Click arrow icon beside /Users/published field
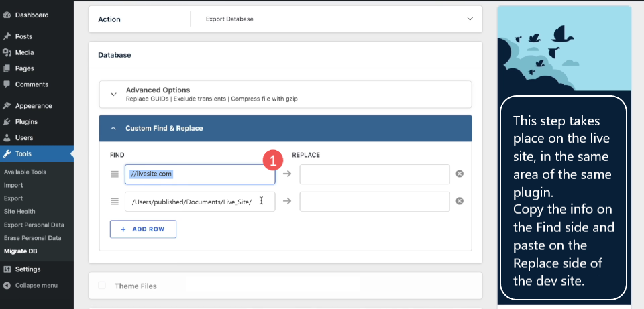This screenshot has height=309, width=644. (x=287, y=201)
